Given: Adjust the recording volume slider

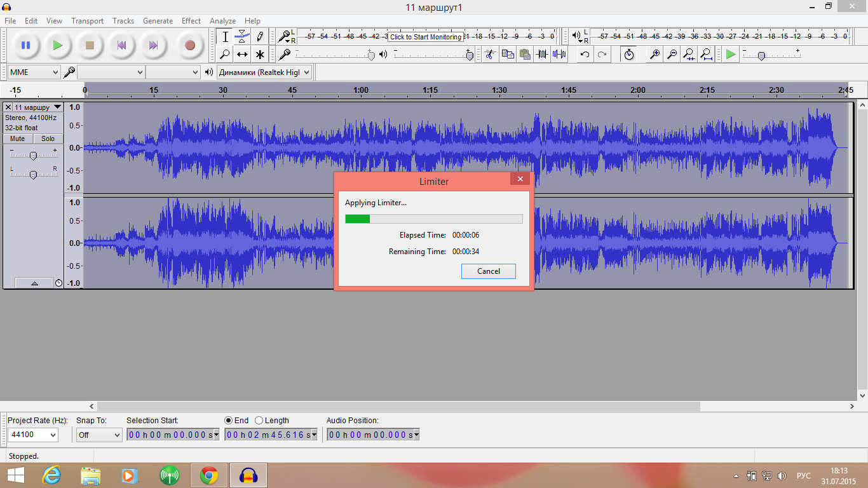Looking at the screenshot, I should (371, 55).
